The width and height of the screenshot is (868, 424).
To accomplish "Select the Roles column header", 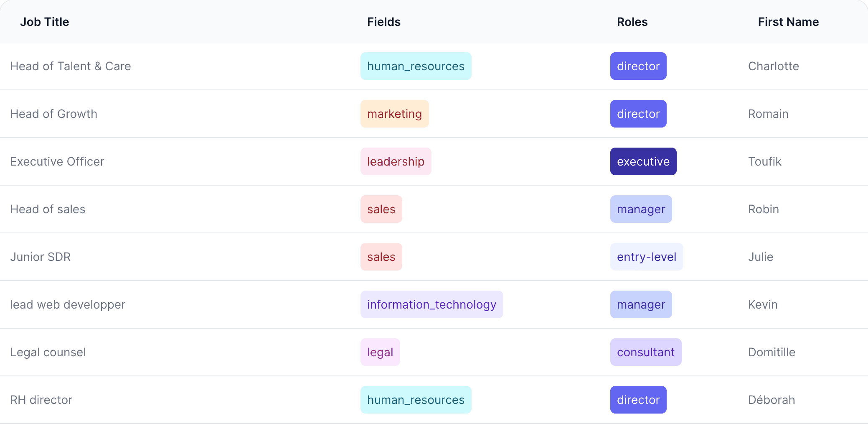I will click(x=632, y=22).
